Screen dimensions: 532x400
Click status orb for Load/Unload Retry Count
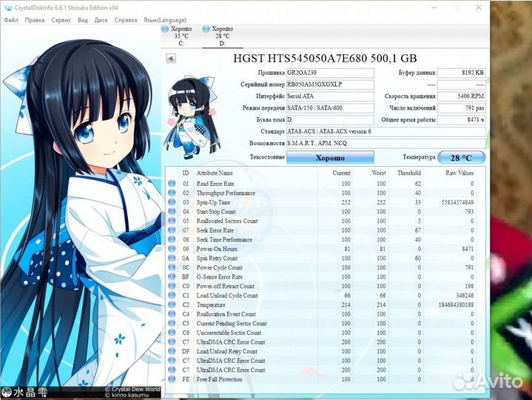point(172,351)
